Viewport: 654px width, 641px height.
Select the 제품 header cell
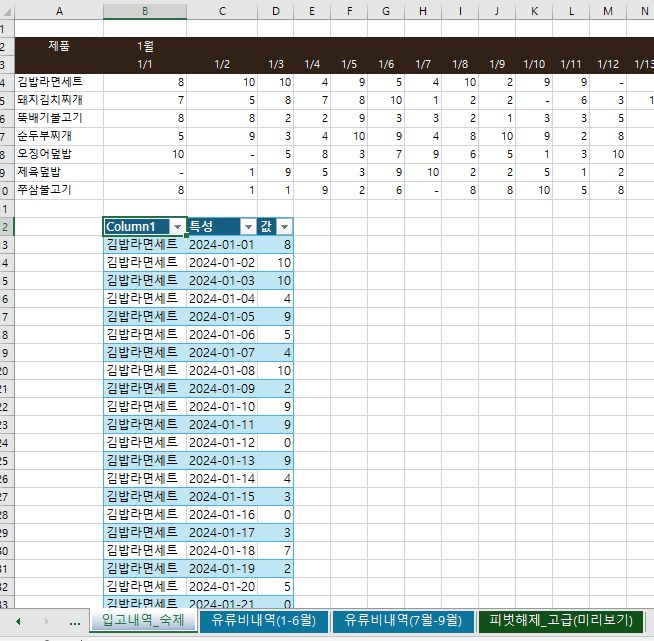(59, 46)
